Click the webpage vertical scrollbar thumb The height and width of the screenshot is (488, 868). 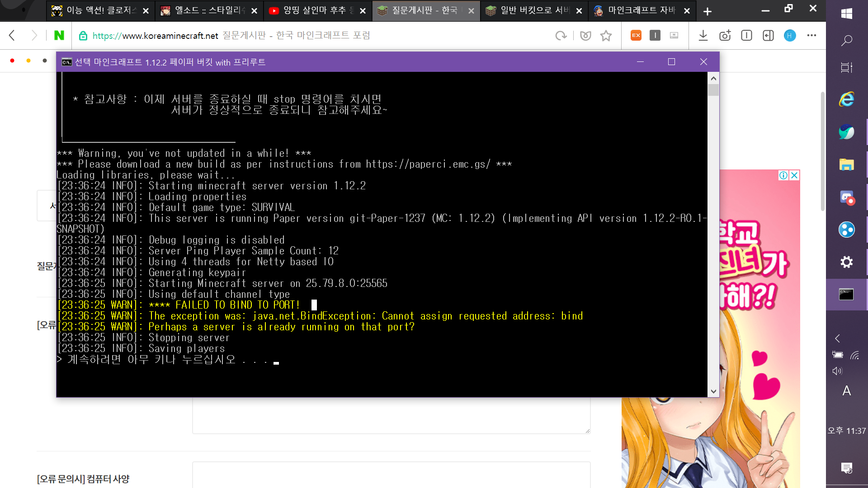tap(822, 151)
